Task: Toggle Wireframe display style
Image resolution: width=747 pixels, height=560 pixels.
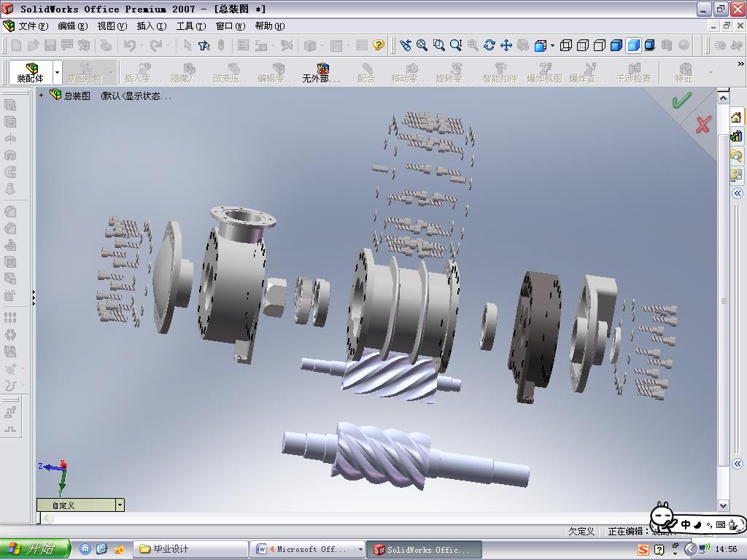Action: pyautogui.click(x=566, y=45)
